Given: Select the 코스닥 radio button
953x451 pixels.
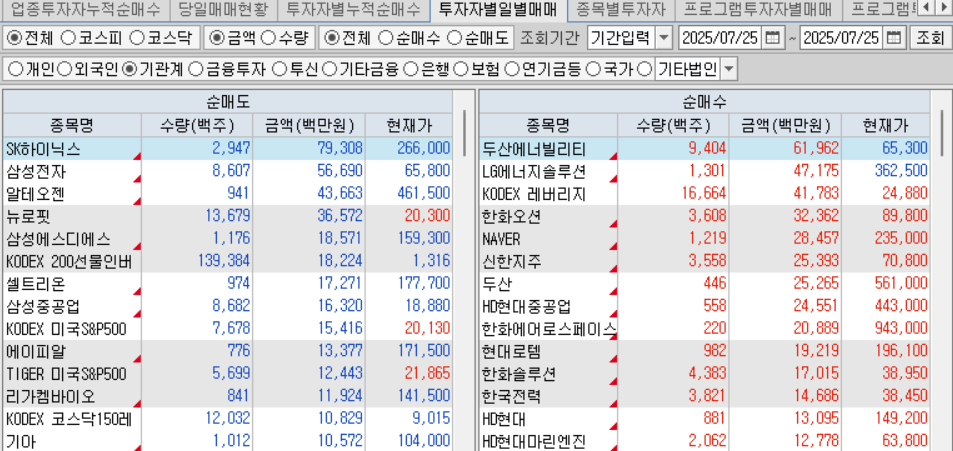Looking at the screenshot, I should pos(137,38).
